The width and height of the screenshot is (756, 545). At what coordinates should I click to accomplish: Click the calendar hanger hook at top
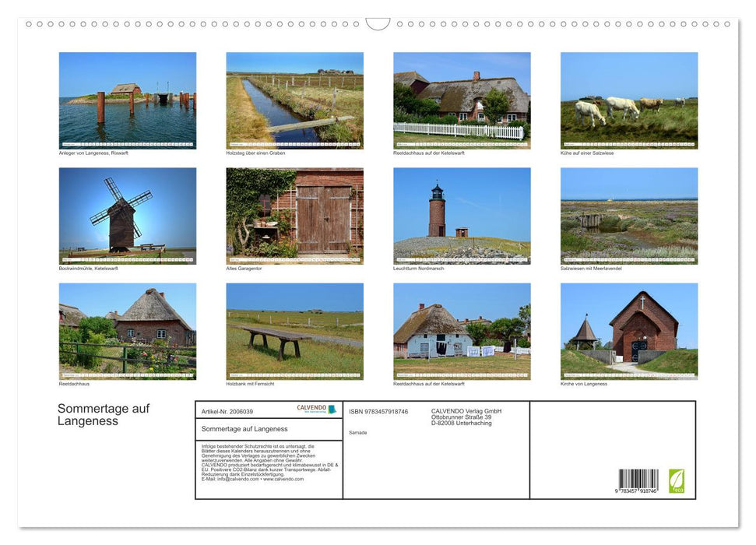[378, 24]
